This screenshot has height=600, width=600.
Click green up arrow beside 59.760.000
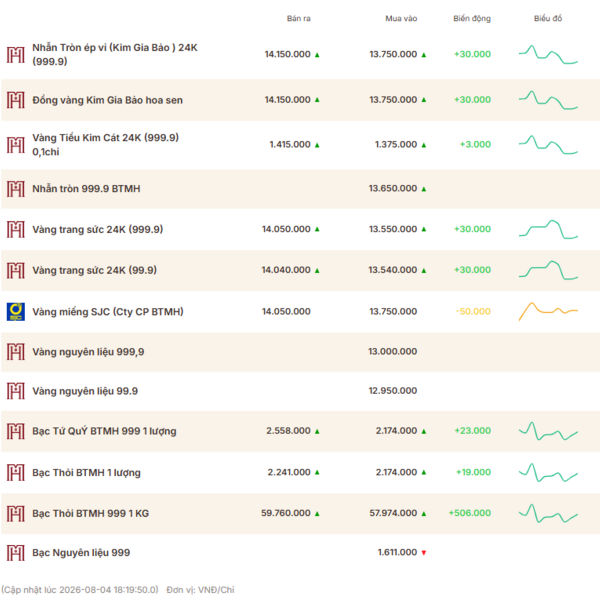(x=317, y=514)
